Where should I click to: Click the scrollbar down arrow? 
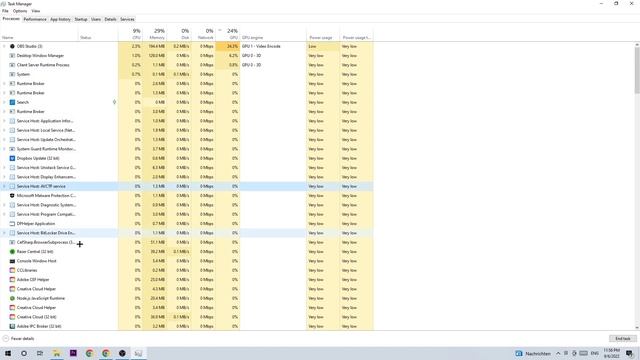coord(637,327)
